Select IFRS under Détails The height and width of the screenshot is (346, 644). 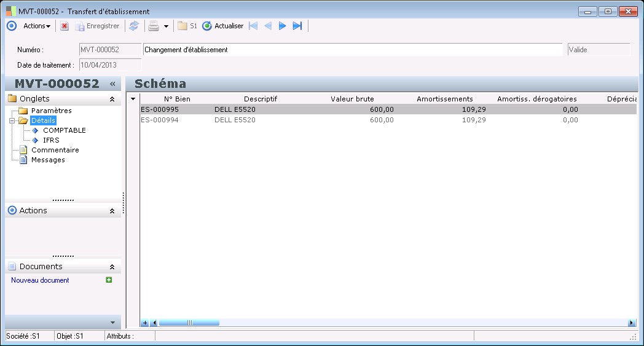tap(52, 140)
